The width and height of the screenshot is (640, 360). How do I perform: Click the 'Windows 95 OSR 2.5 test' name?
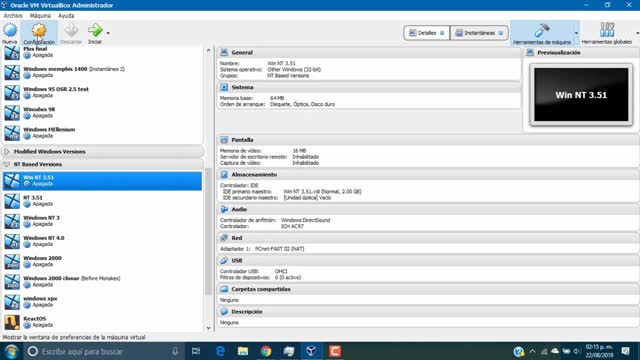coord(56,89)
